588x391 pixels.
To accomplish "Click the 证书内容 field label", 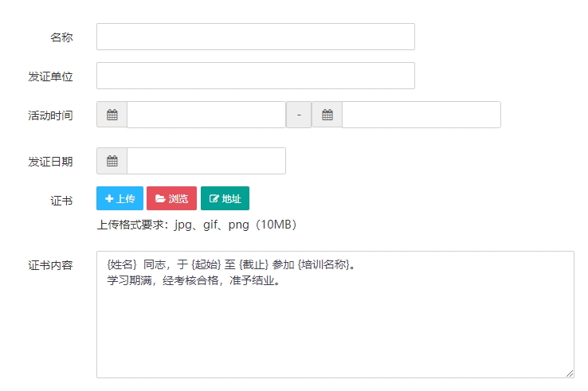I will [x=50, y=265].
